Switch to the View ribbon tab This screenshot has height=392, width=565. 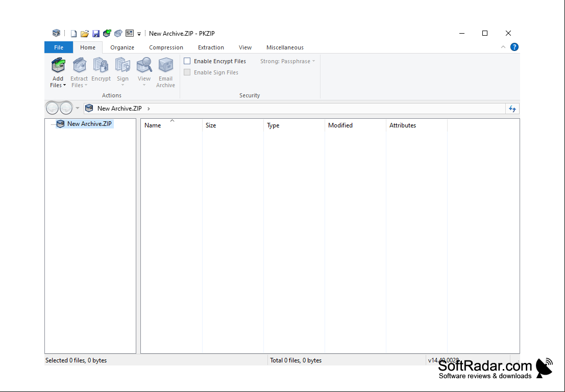(245, 47)
